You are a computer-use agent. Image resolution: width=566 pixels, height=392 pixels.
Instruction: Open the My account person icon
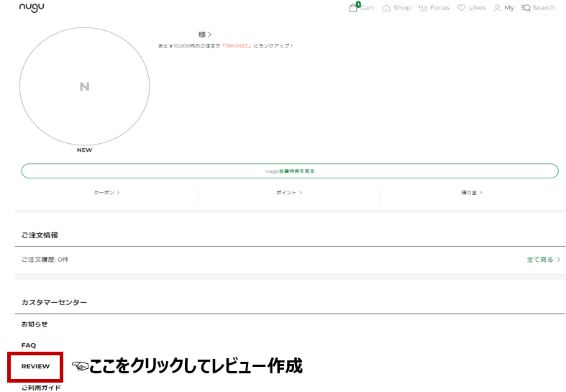(497, 8)
